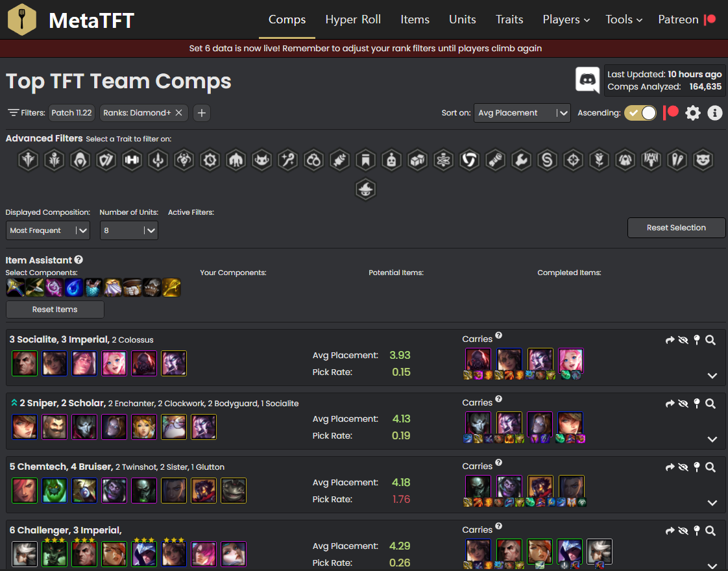Viewport: 728px width, 571px height.
Task: Expand the 6 Challenger, 3 Imperial comp details
Action: tap(712, 566)
